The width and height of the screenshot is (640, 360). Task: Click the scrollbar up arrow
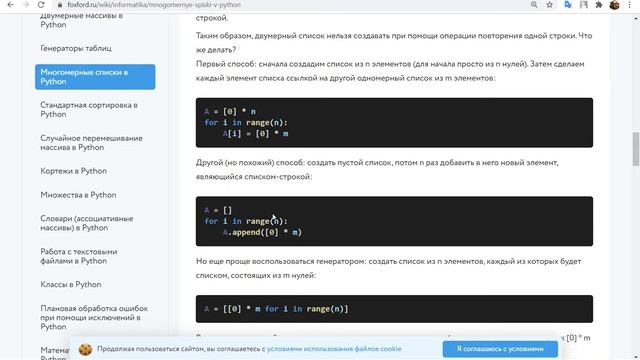[x=636, y=18]
